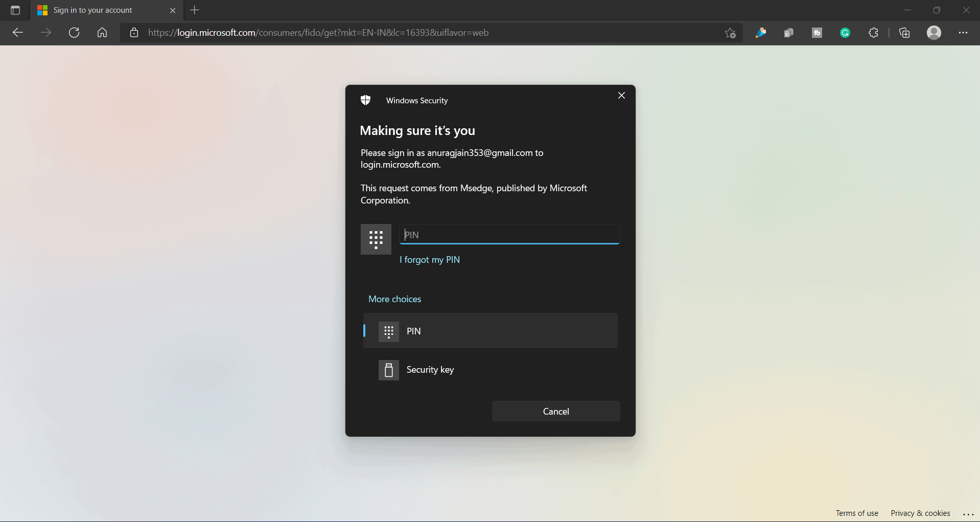The width and height of the screenshot is (980, 522).
Task: Open the 'fb' extension icon
Action: [817, 33]
